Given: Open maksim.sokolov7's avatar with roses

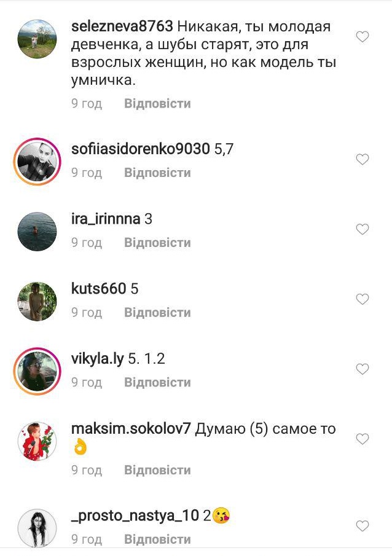Looking at the screenshot, I should pyautogui.click(x=37, y=441).
